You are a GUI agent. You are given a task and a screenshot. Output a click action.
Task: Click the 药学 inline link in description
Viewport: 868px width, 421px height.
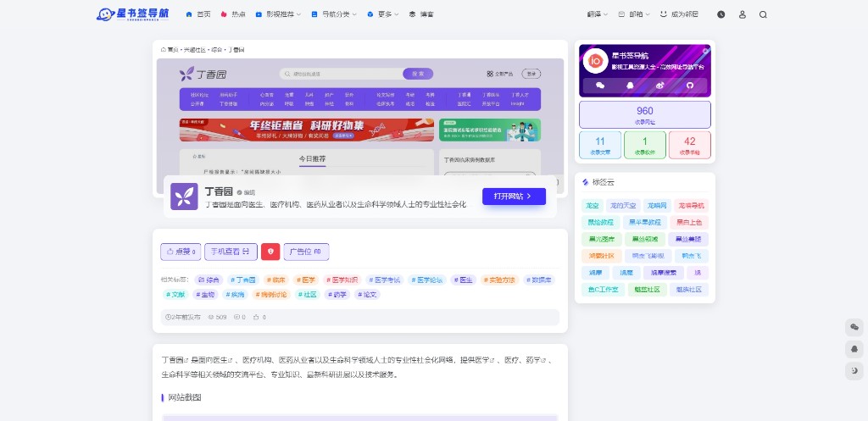(537, 360)
